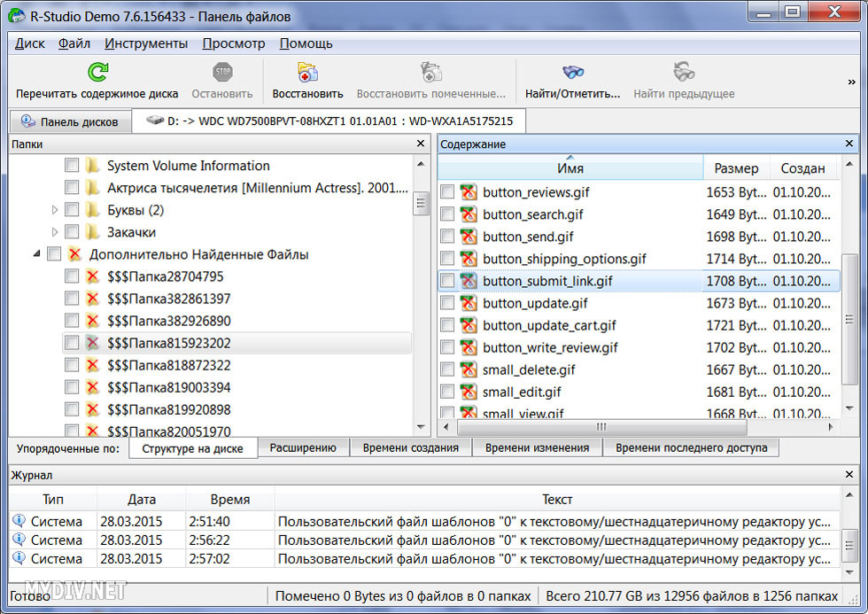Viewport: 868px width, 614px height.
Task: Click the button_search.gif file icon
Action: click(x=469, y=214)
